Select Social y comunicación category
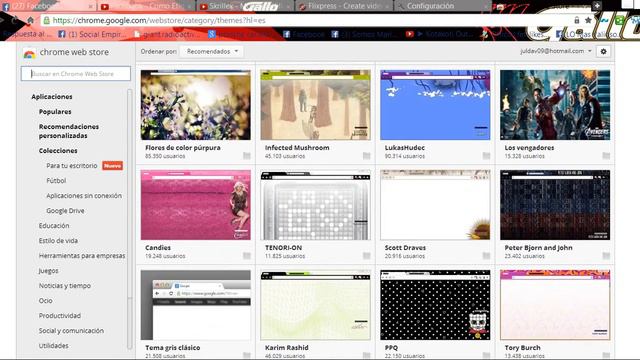Screen dimensions: 640x360 point(71,331)
